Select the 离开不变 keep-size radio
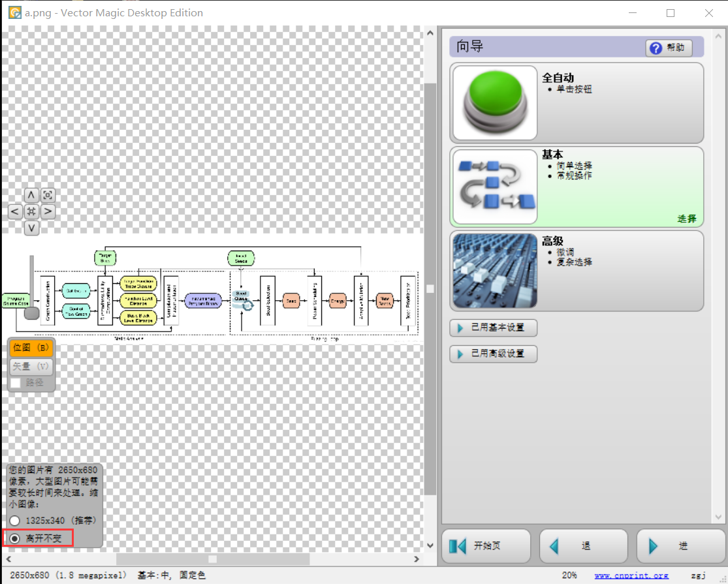 click(x=15, y=538)
